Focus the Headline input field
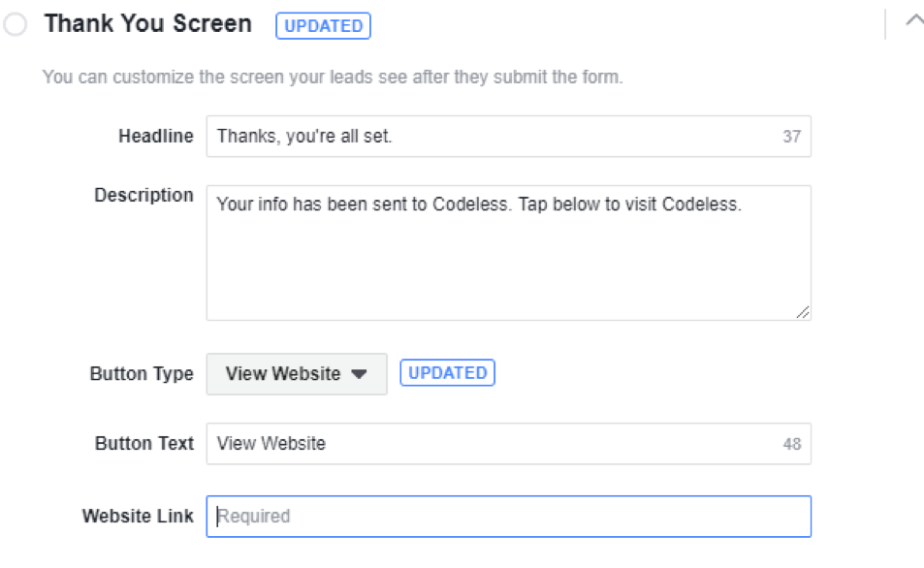The image size is (924, 568). (485, 137)
